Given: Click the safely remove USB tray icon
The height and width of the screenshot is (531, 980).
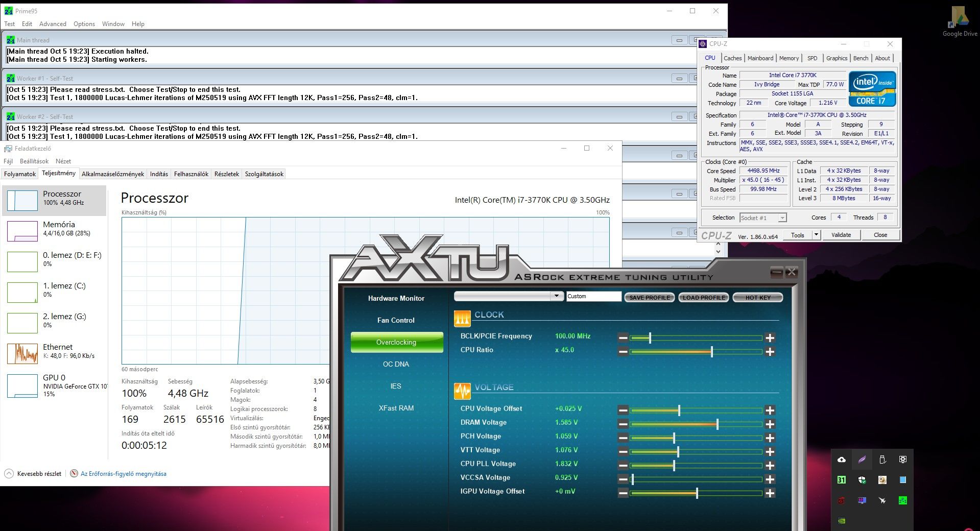Looking at the screenshot, I should (882, 460).
